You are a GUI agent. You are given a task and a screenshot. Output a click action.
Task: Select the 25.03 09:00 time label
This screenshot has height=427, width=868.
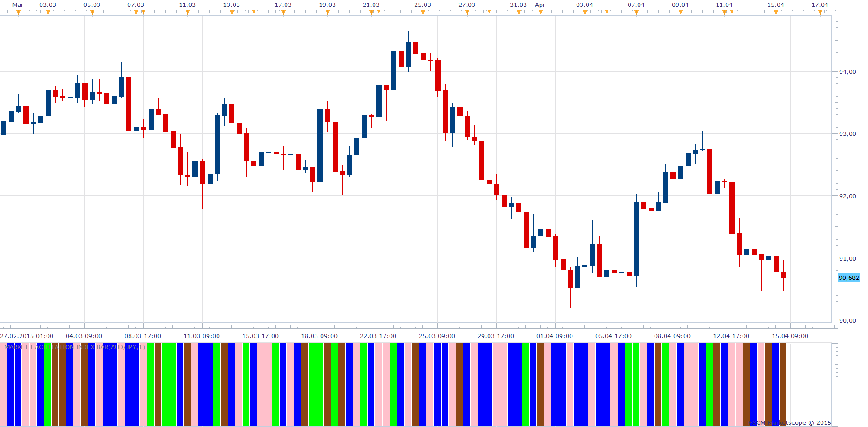437,336
